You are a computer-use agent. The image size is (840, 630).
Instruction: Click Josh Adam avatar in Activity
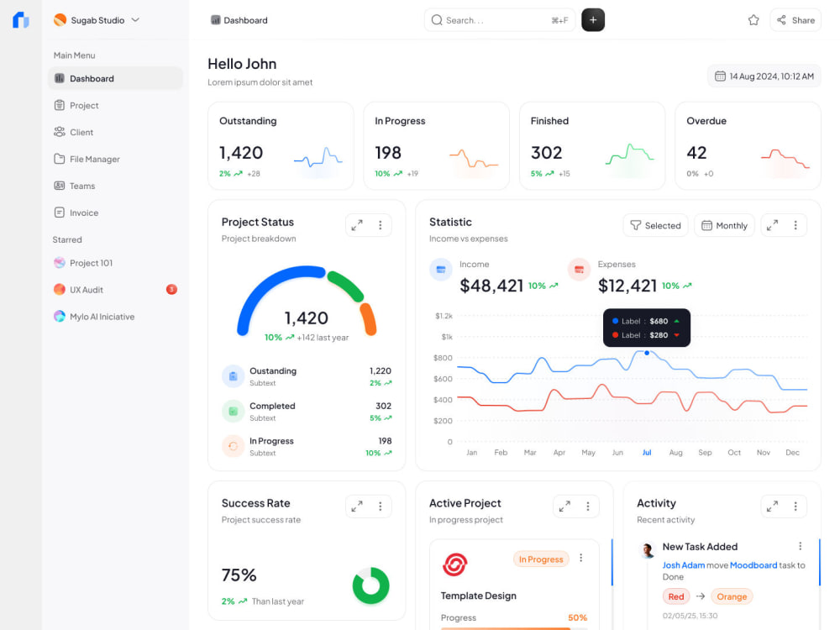click(x=648, y=550)
